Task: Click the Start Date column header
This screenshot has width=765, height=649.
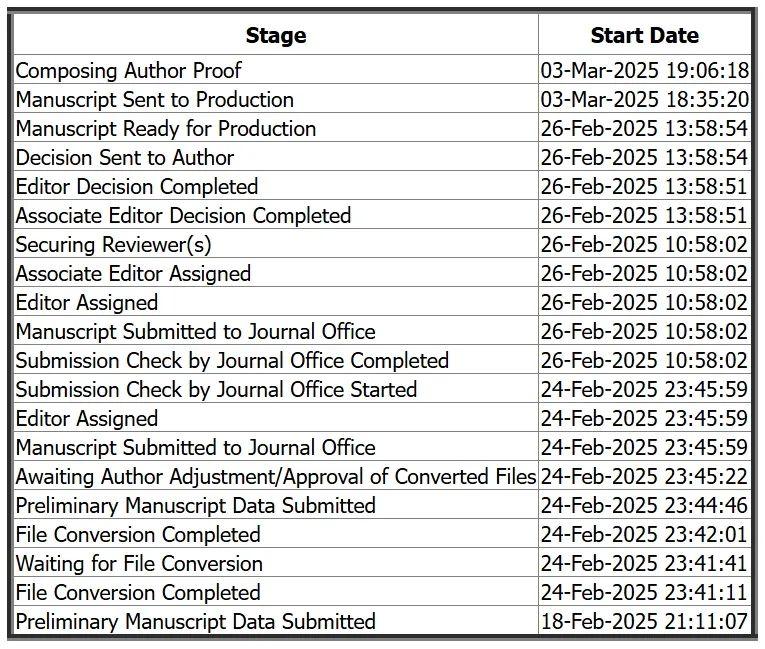Action: point(644,36)
